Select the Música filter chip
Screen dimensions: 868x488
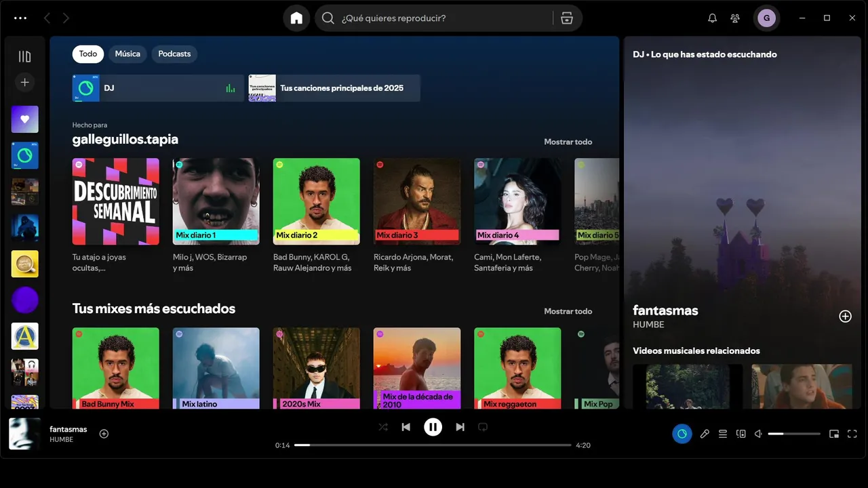click(x=127, y=54)
